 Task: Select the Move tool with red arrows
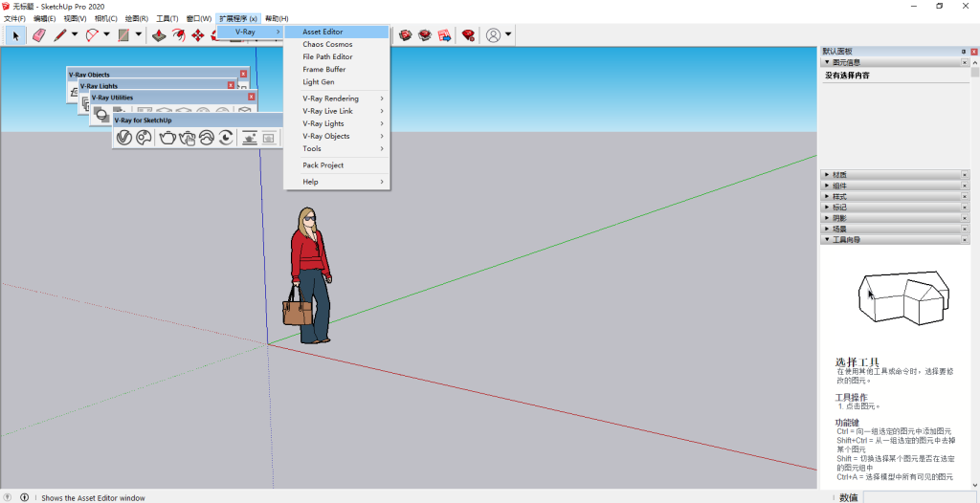(198, 35)
